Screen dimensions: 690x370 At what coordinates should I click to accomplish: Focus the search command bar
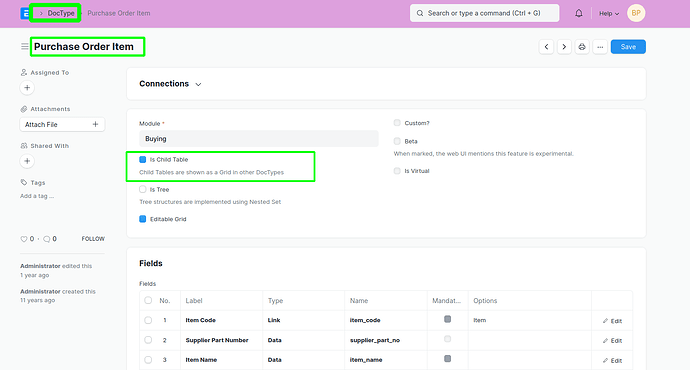pos(484,13)
